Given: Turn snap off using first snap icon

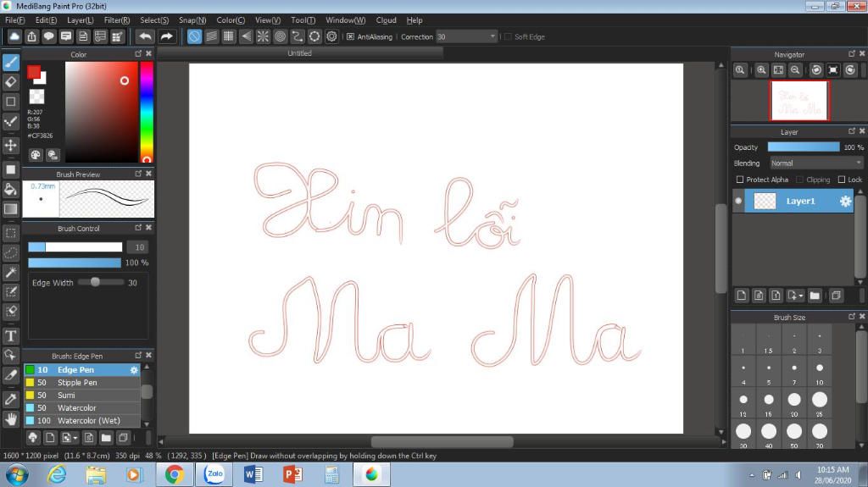Looking at the screenshot, I should pos(194,36).
